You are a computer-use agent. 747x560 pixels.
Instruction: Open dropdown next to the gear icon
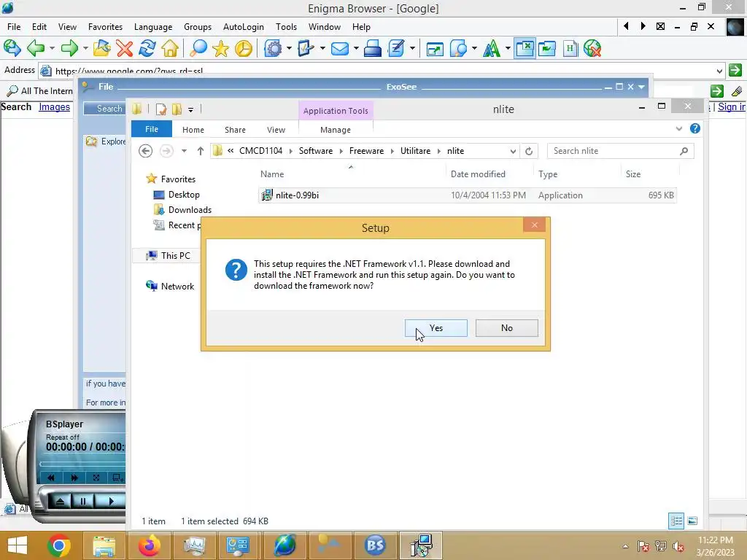pyautogui.click(x=289, y=48)
